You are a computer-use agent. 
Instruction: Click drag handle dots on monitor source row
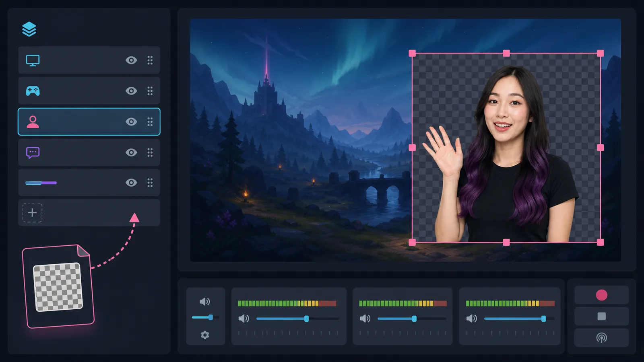tap(150, 60)
